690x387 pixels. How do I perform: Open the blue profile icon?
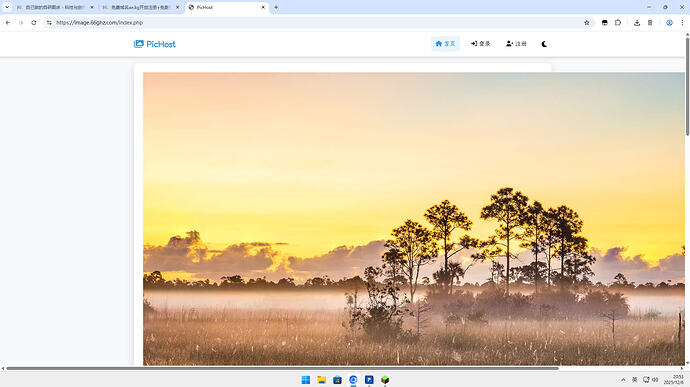[x=669, y=22]
